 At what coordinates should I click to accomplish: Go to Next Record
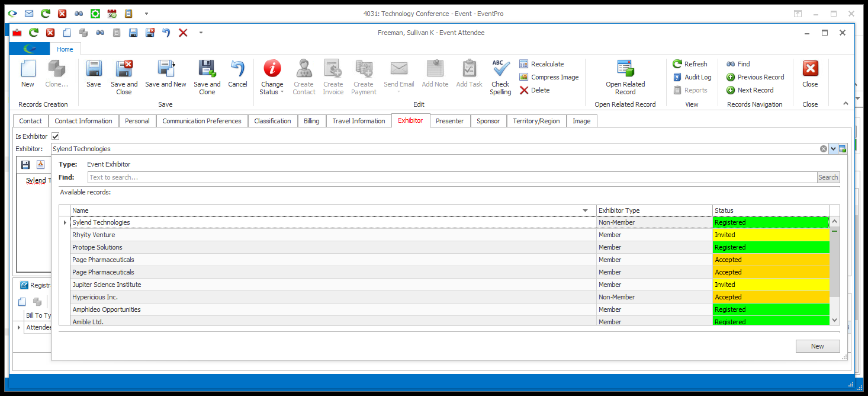[750, 90]
